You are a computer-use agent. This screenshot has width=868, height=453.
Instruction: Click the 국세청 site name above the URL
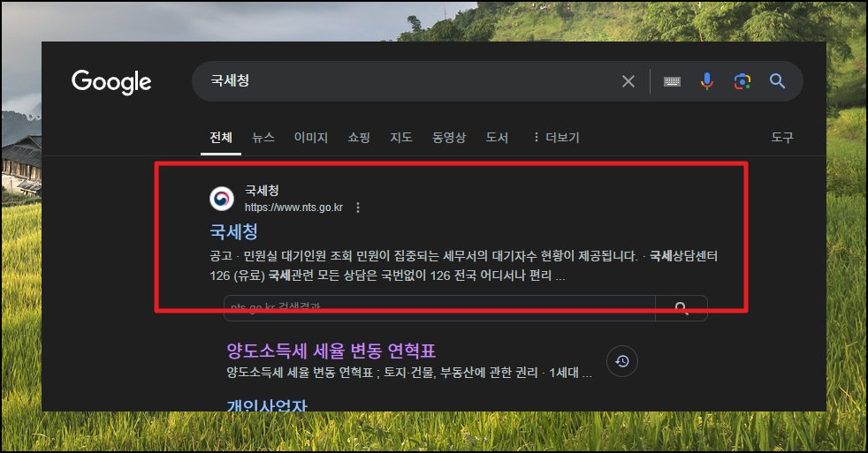coord(262,190)
